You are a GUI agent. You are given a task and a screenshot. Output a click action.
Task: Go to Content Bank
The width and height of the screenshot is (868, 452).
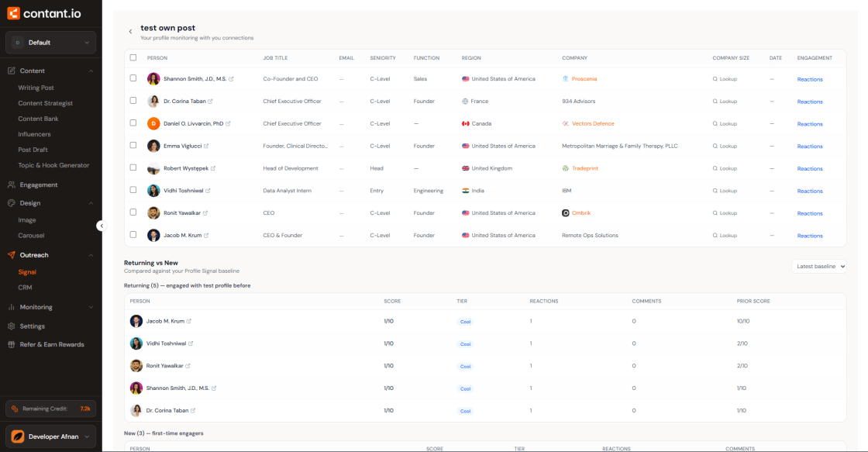(x=38, y=119)
